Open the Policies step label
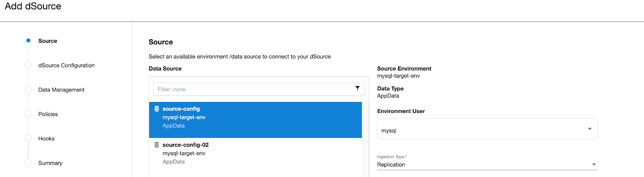644x177 pixels. (48, 114)
